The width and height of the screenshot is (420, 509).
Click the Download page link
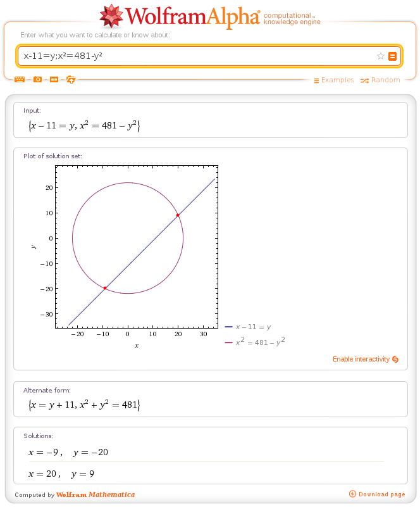tap(381, 494)
